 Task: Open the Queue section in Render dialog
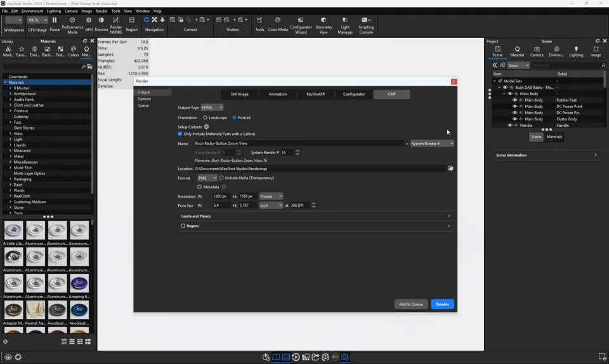click(x=143, y=105)
